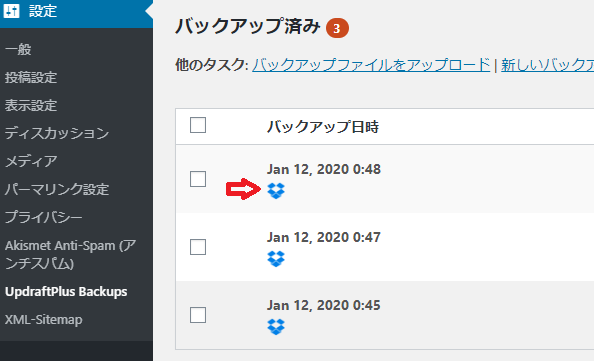
Task: Check the box for the 0:48 backup
Action: click(x=198, y=179)
